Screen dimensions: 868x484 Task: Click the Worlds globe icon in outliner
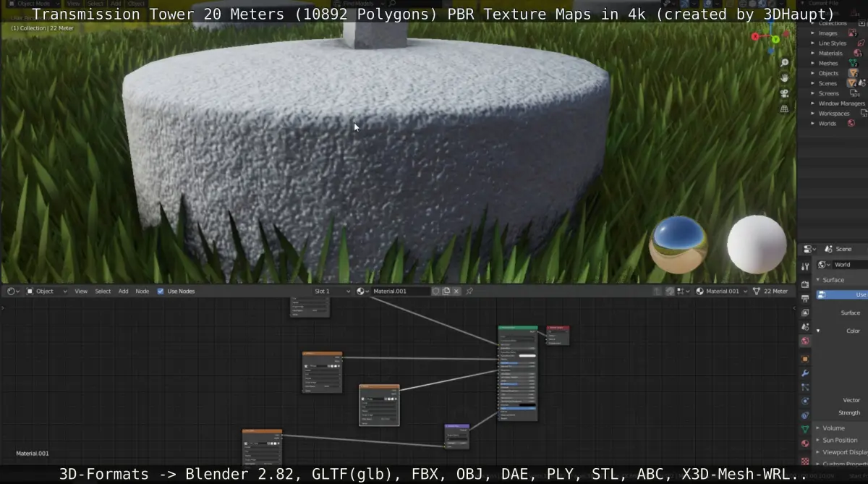[851, 123]
